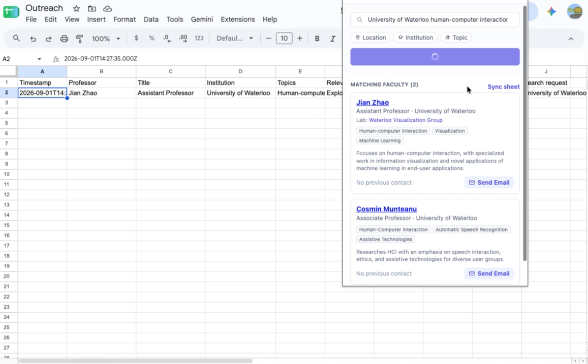
Task: Open the File menu
Action: [31, 19]
